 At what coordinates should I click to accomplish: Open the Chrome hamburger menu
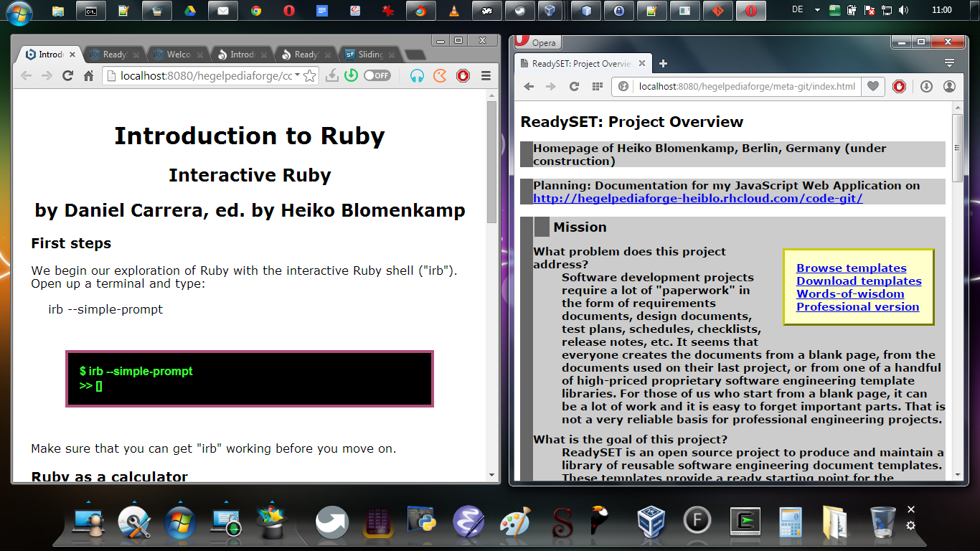click(486, 75)
